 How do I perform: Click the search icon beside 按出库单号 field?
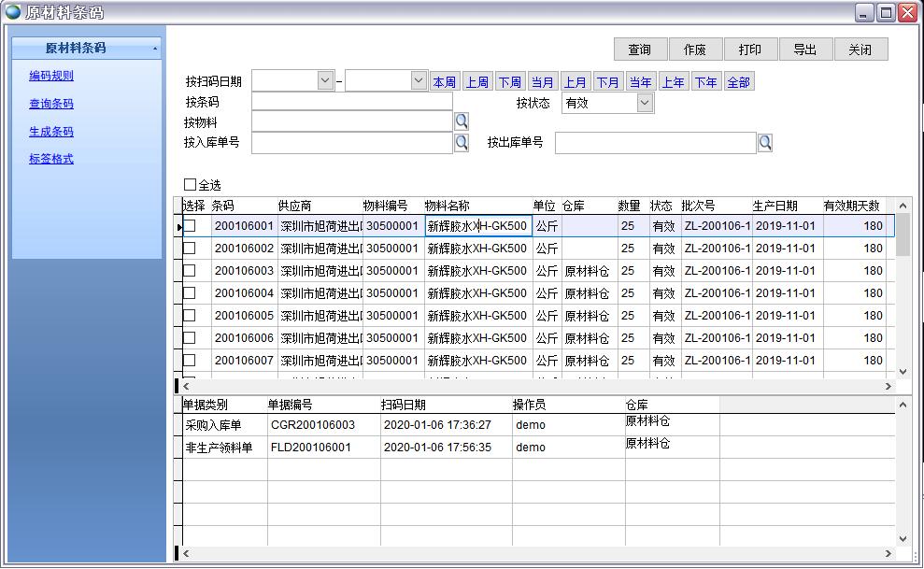click(x=764, y=142)
